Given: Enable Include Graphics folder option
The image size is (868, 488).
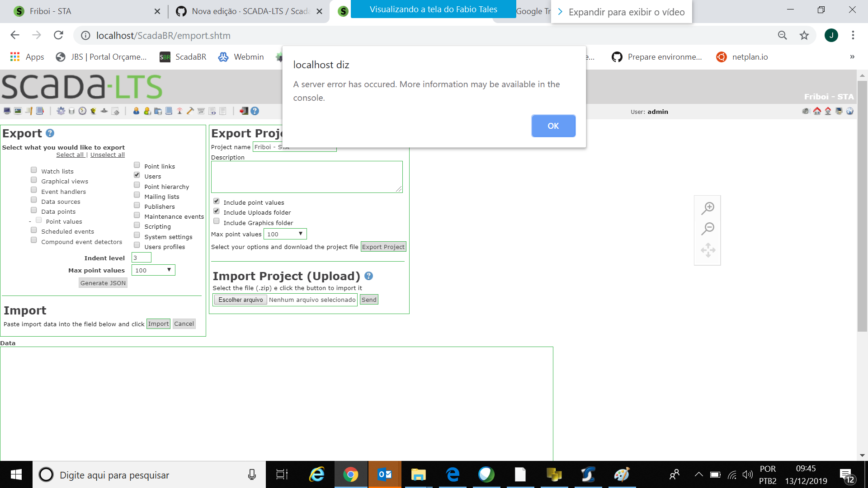Looking at the screenshot, I should click(x=216, y=221).
